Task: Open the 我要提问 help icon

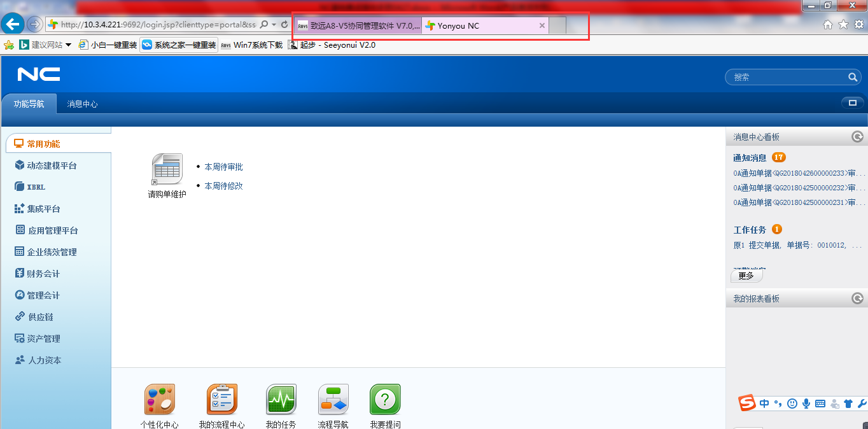Action: [386, 400]
